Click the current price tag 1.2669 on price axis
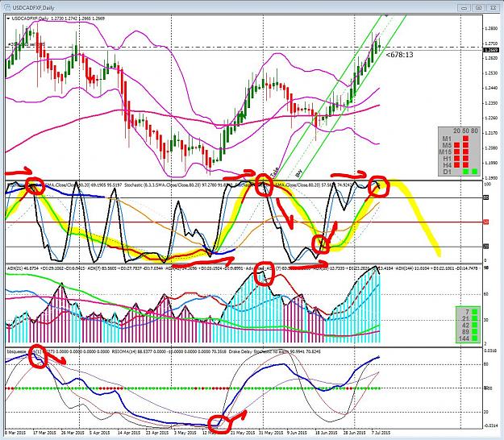Screen dimensions: 504x440 click(x=491, y=50)
